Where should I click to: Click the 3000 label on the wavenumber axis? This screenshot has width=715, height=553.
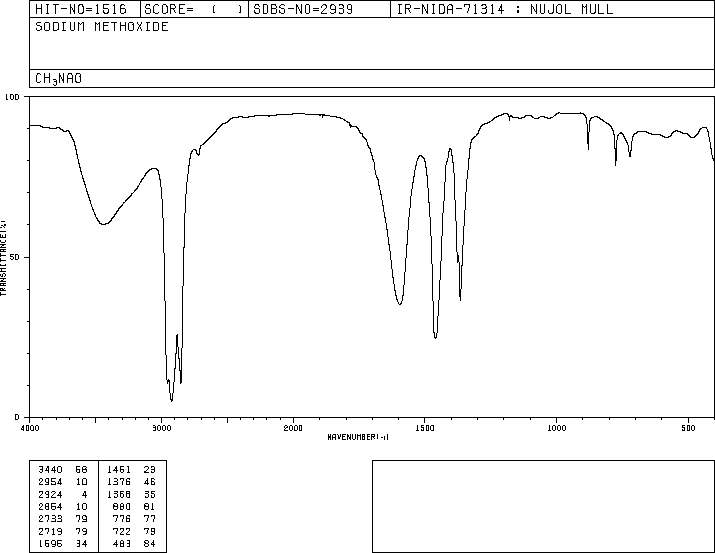coord(161,428)
